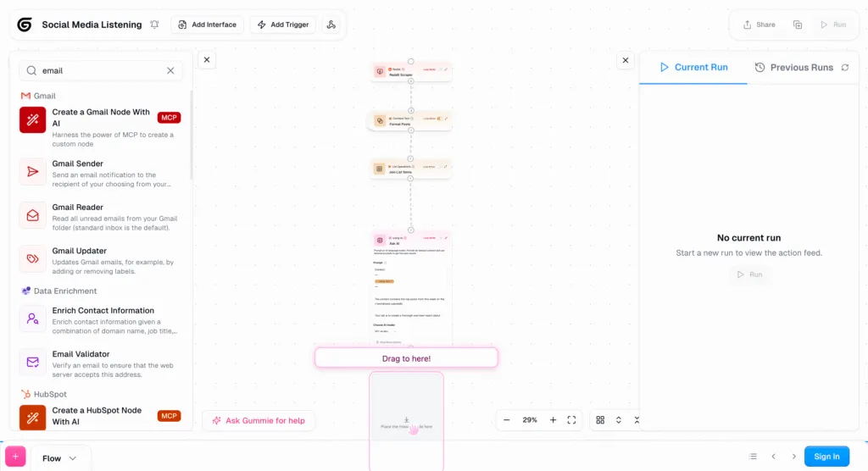Click the Reddit Scraper node icon
The width and height of the screenshot is (868, 471).
tap(380, 71)
